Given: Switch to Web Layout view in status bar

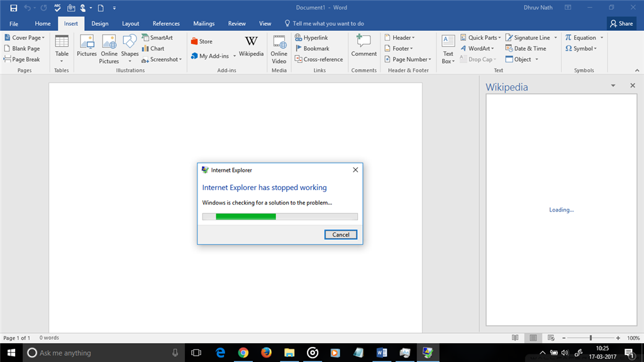Looking at the screenshot, I should pyautogui.click(x=551, y=337).
